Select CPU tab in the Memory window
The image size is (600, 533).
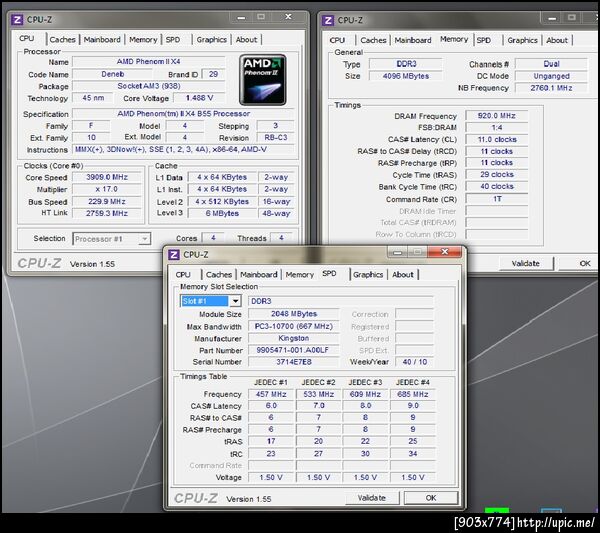(337, 40)
